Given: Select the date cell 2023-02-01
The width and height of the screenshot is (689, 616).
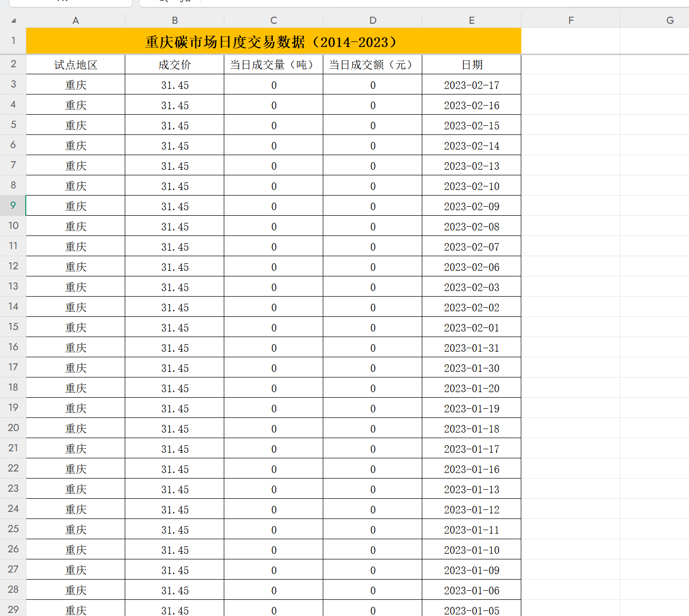Looking at the screenshot, I should (472, 327).
